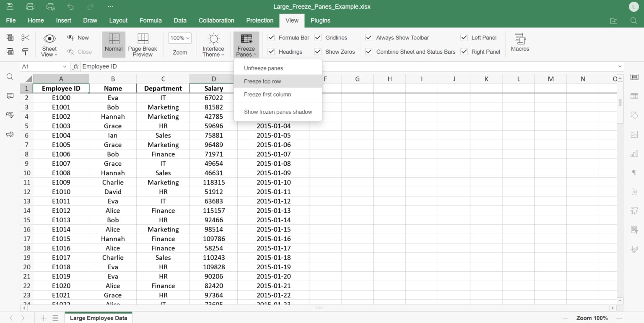Screen dimensions: 644x323
Task: Open Image settings in the right sidebar
Action: (634, 134)
